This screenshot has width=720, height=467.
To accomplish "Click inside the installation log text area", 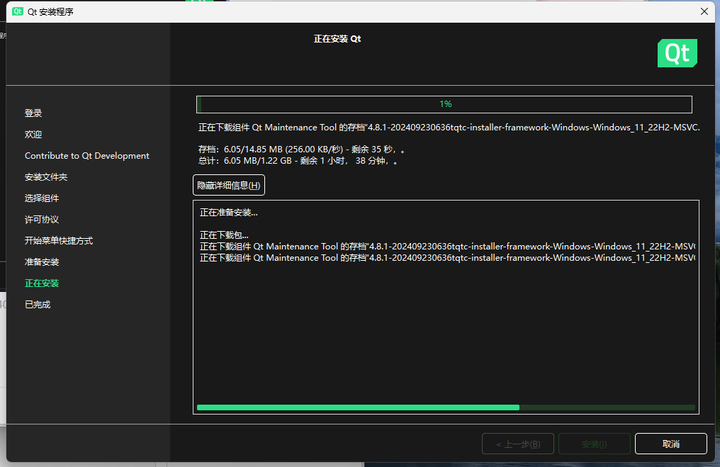I will (444, 330).
